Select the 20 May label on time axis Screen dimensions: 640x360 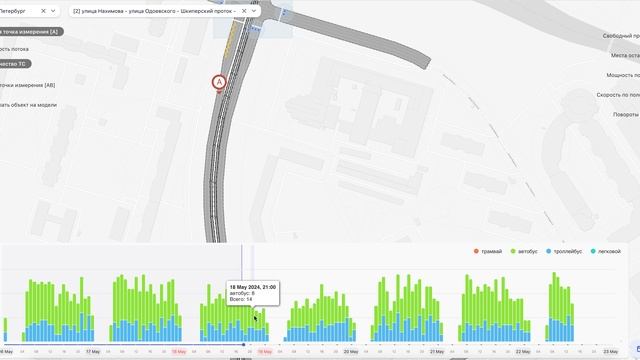pos(351,351)
